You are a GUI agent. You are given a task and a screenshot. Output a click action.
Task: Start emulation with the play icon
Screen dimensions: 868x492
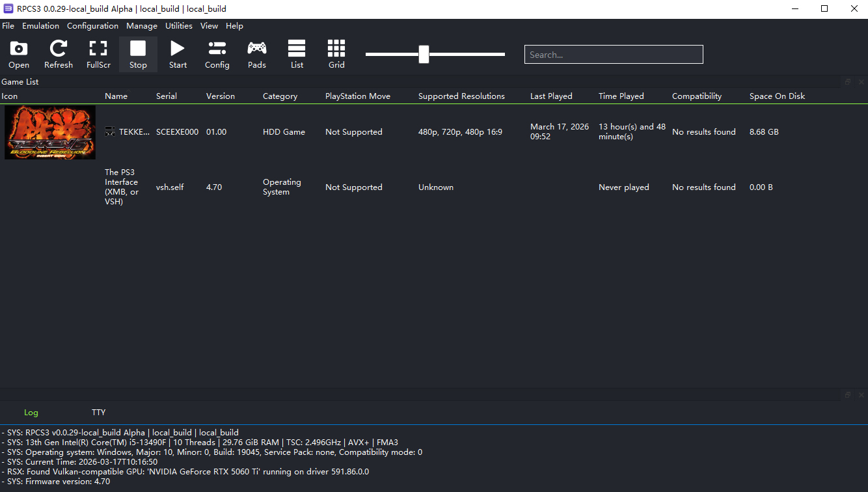(x=178, y=54)
